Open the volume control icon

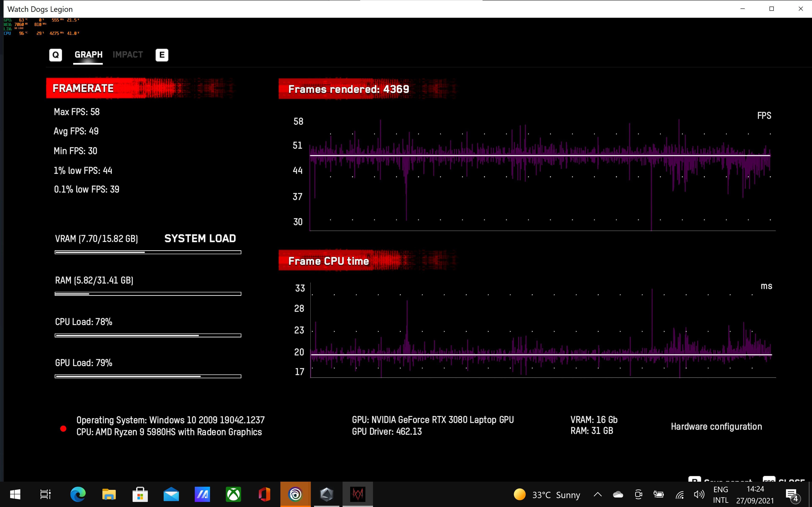pos(699,495)
